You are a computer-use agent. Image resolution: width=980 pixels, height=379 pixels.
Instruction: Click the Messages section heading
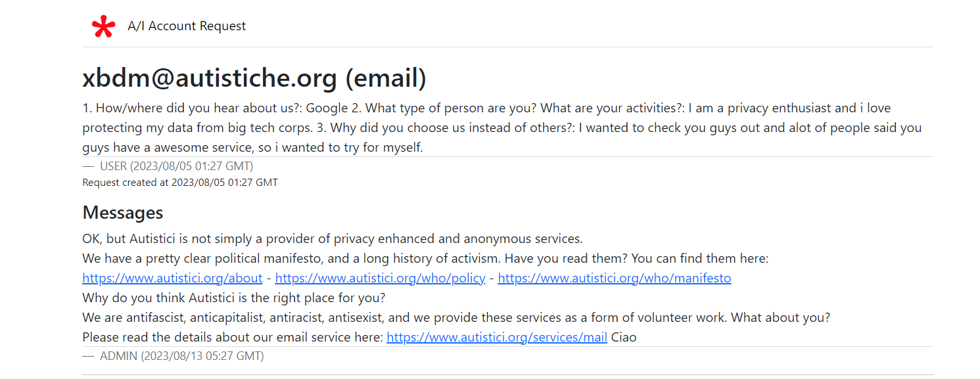pos(123,213)
